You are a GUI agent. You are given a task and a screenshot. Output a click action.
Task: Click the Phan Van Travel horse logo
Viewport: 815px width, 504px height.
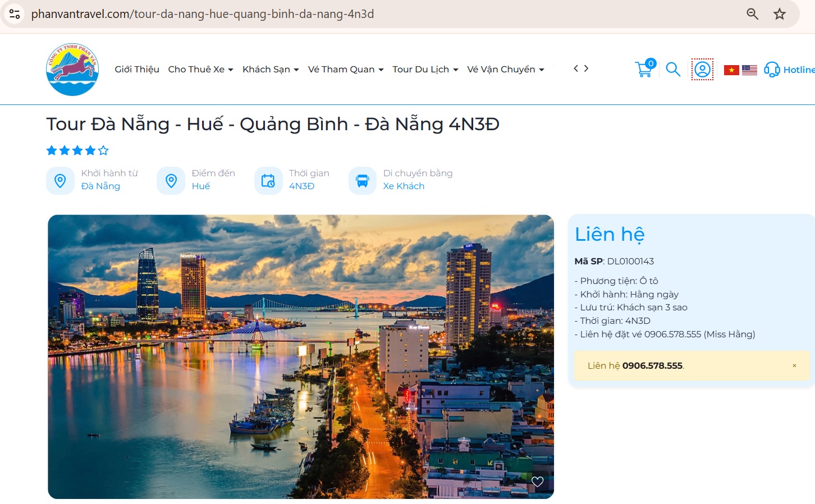click(x=72, y=69)
